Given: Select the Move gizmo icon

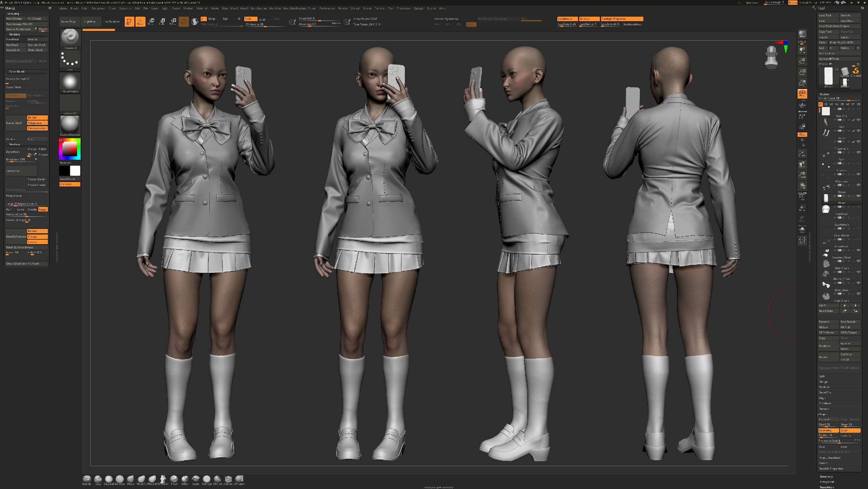Looking at the screenshot, I should pyautogui.click(x=151, y=22).
